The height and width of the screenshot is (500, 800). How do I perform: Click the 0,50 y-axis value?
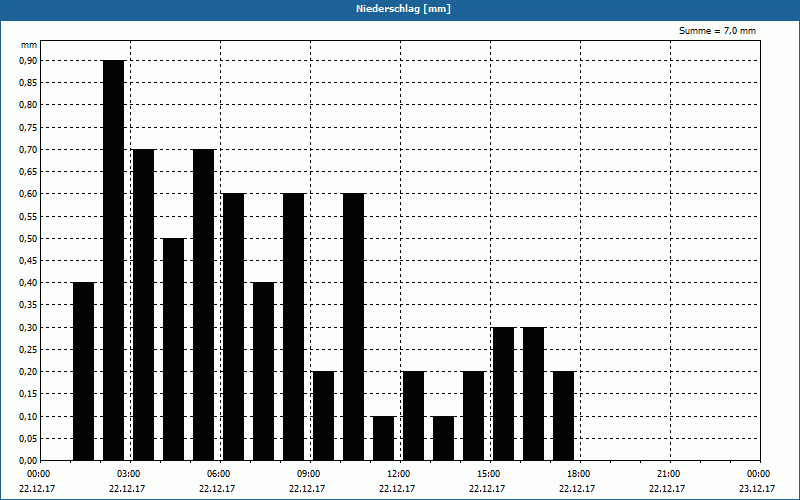click(x=28, y=239)
